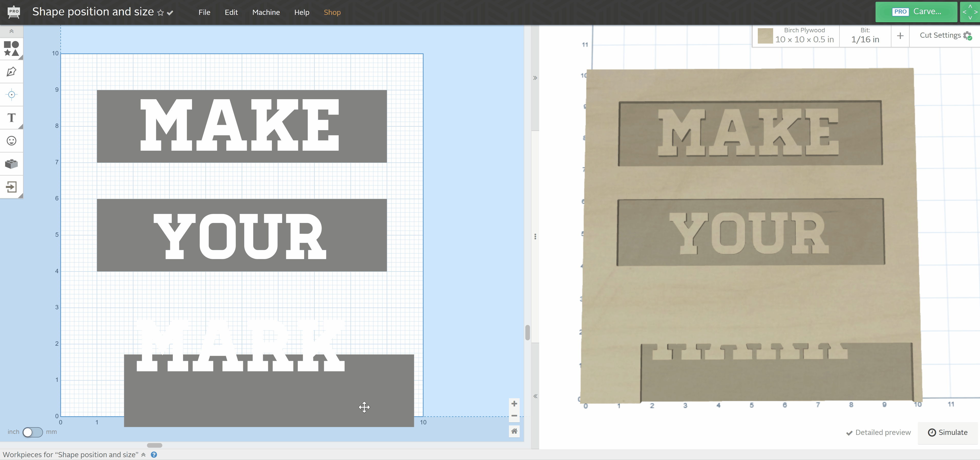The width and height of the screenshot is (980, 460).
Task: Open the Apps brick icon
Action: coord(12,164)
